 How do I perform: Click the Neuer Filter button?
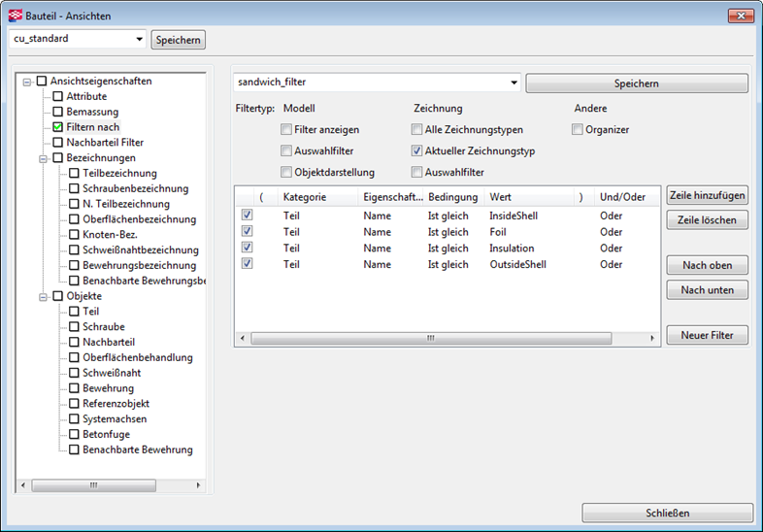707,335
